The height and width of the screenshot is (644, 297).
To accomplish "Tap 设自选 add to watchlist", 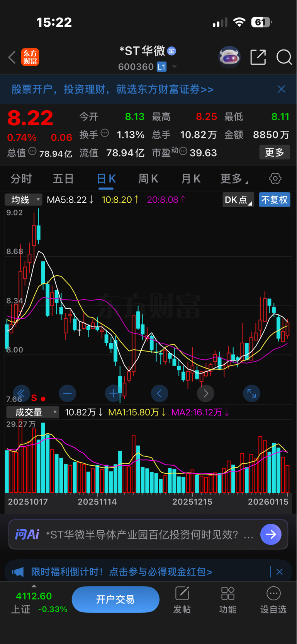I will [x=273, y=600].
